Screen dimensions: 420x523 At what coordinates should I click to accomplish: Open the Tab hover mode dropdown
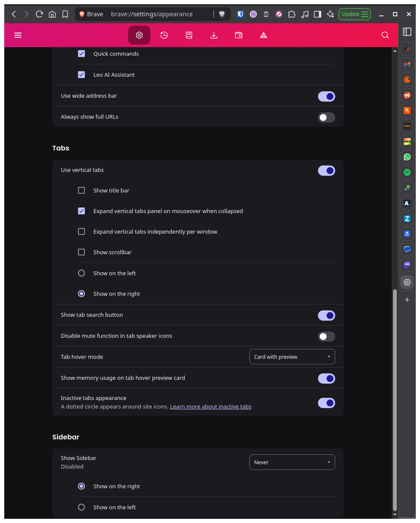pos(292,357)
